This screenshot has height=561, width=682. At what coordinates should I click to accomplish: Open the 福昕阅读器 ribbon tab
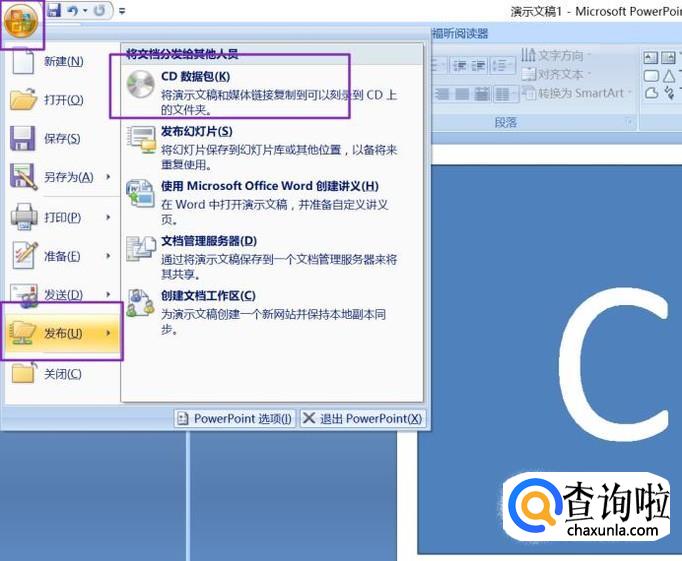[460, 33]
